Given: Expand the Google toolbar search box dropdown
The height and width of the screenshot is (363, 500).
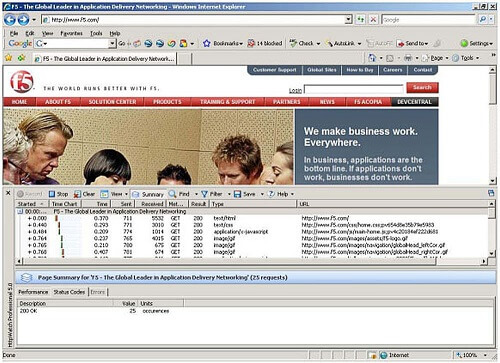Looking at the screenshot, I should point(112,43).
